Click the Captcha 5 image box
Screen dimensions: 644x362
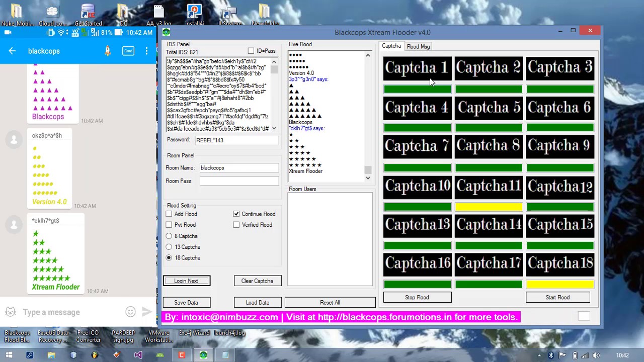coord(489,108)
